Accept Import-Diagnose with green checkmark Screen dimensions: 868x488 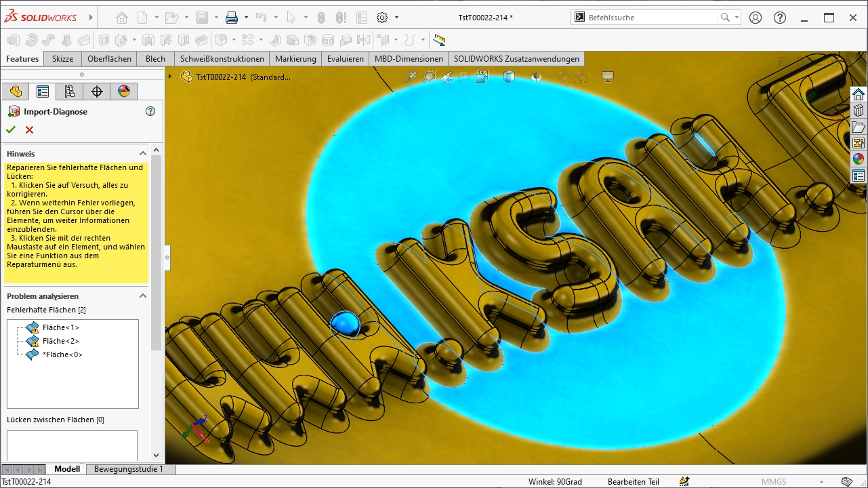coord(11,129)
